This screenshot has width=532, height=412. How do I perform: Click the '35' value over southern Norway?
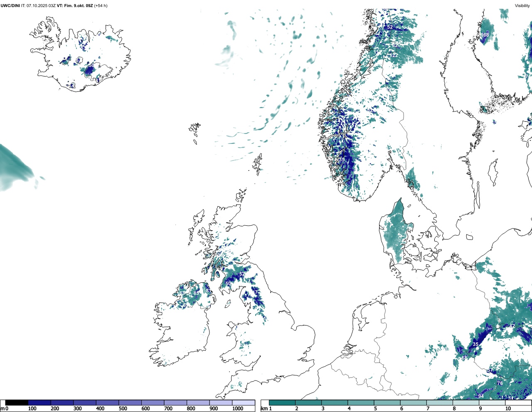pyautogui.click(x=342, y=160)
